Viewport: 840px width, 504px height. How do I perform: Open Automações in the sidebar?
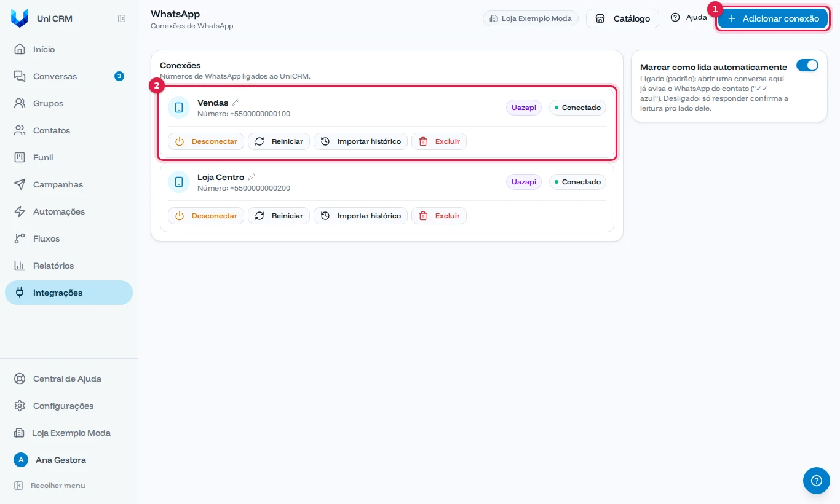(69, 211)
